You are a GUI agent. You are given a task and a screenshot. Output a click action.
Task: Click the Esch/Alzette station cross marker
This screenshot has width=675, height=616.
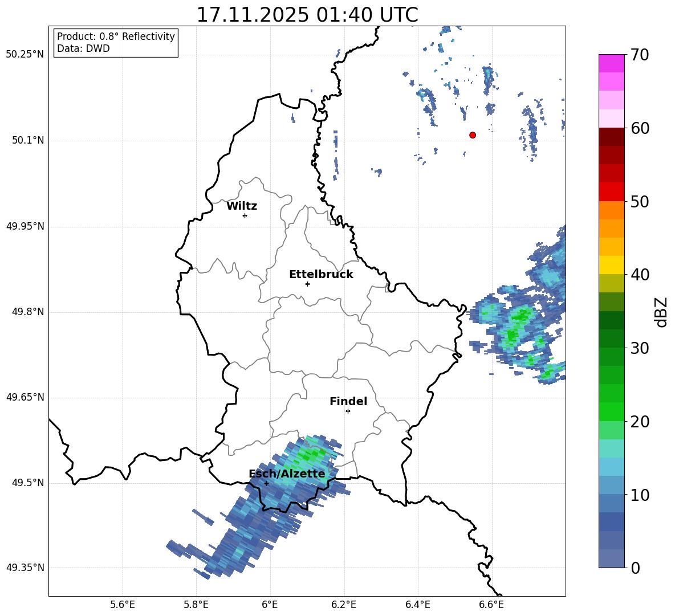[x=266, y=483]
